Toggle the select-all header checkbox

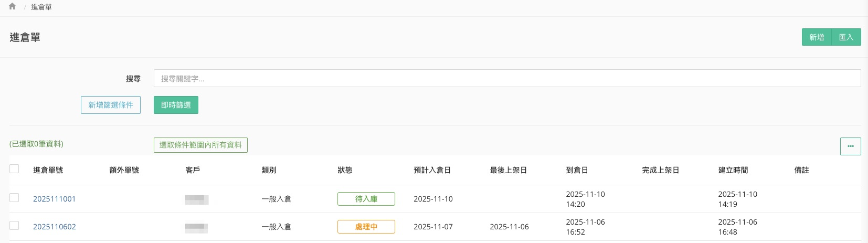(14, 169)
